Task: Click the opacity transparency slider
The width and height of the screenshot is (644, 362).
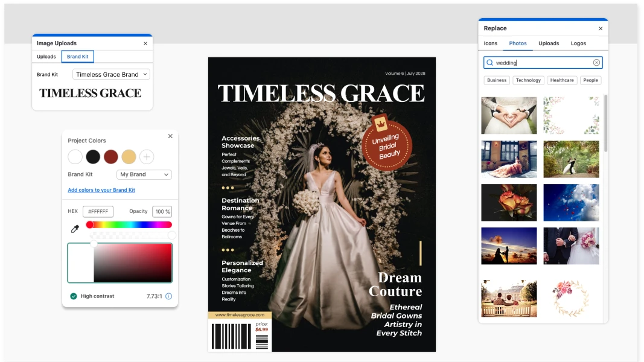Action: coord(132,235)
